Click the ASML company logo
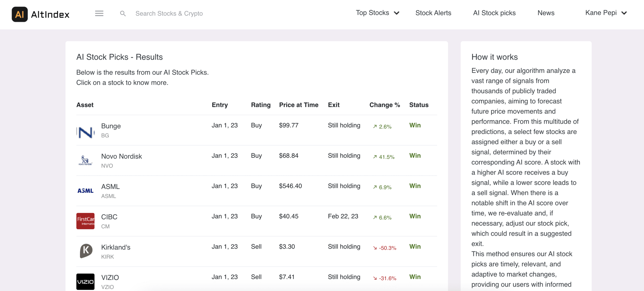This screenshot has height=291, width=644. tap(86, 191)
